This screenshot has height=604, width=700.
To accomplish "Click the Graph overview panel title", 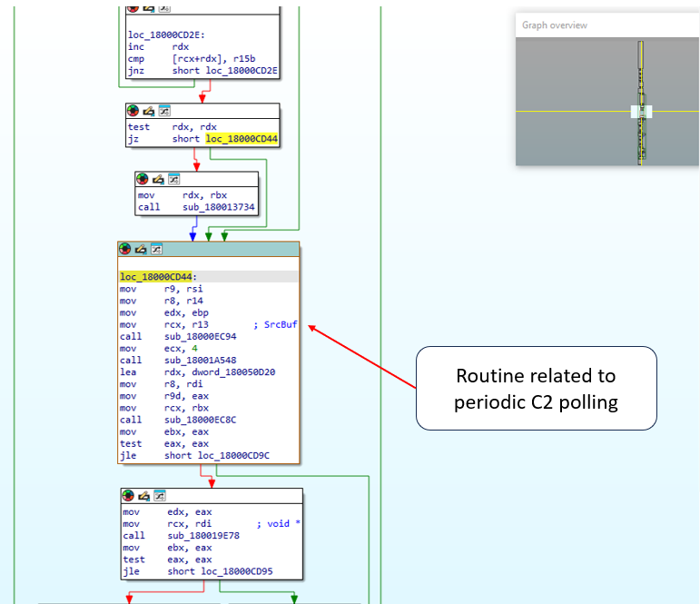I will (555, 25).
